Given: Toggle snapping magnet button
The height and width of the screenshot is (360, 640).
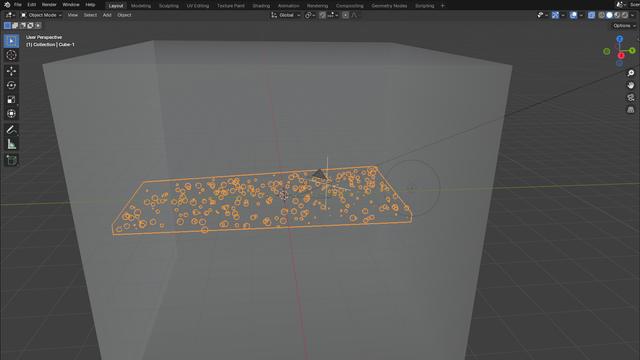Looking at the screenshot, I should (322, 15).
